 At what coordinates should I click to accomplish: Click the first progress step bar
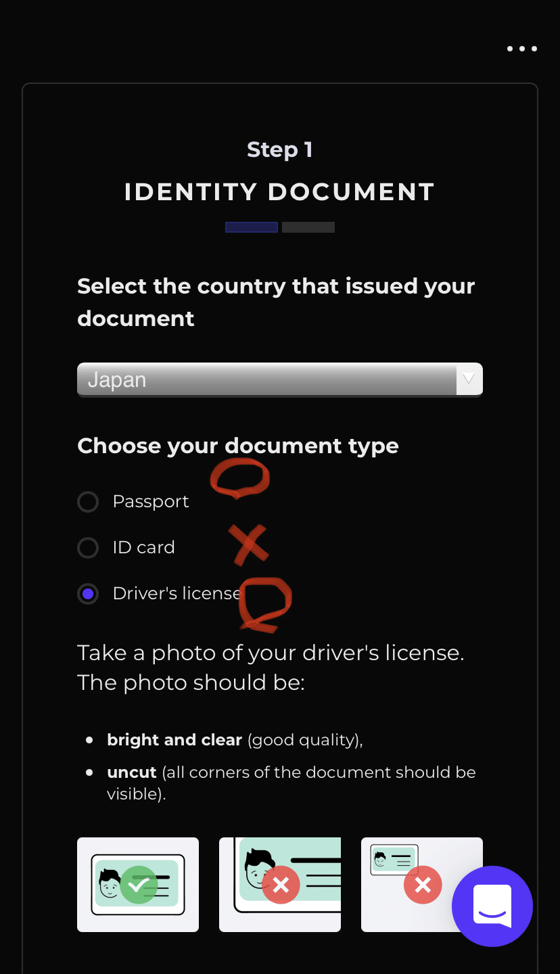[252, 227]
